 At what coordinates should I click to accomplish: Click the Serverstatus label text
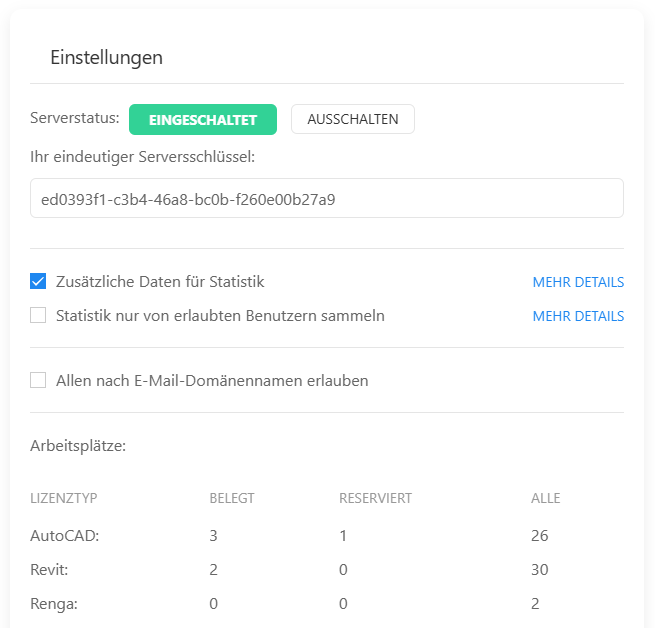tap(75, 118)
